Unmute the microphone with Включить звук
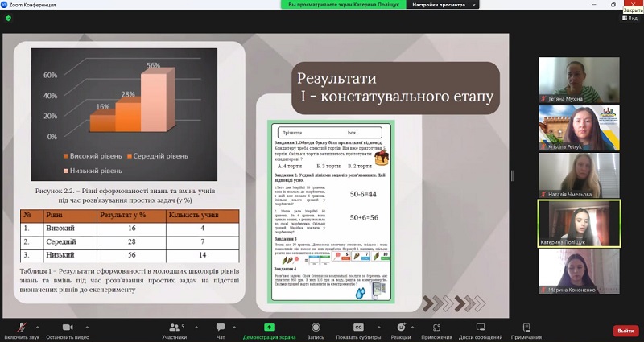Screen dimensions: 644x342 pos(20,328)
